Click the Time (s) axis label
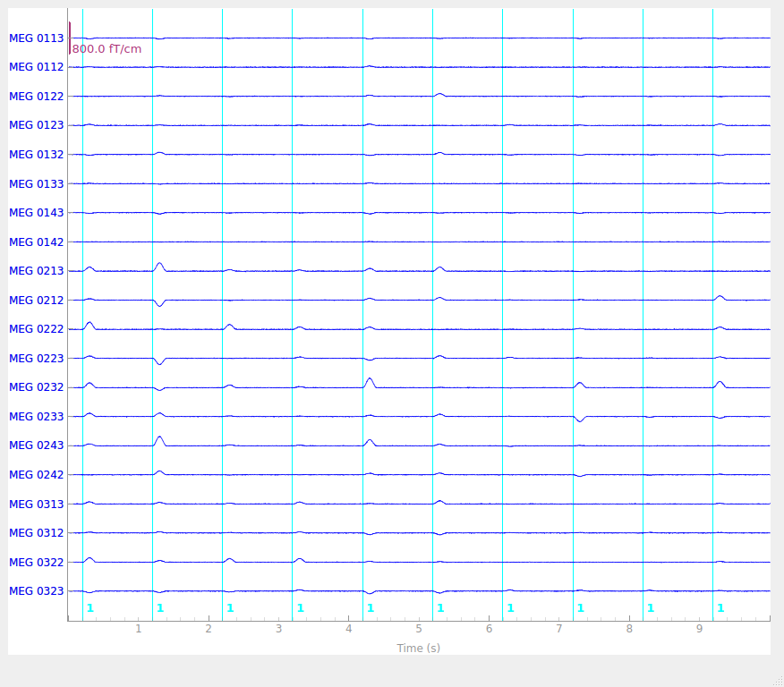This screenshot has height=687, width=784. [x=419, y=648]
